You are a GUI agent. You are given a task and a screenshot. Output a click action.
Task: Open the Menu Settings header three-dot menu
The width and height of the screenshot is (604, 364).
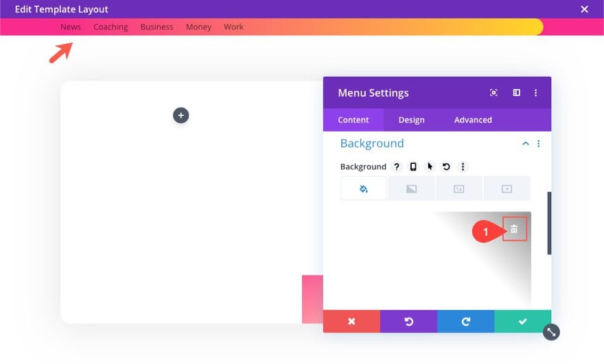coord(535,93)
